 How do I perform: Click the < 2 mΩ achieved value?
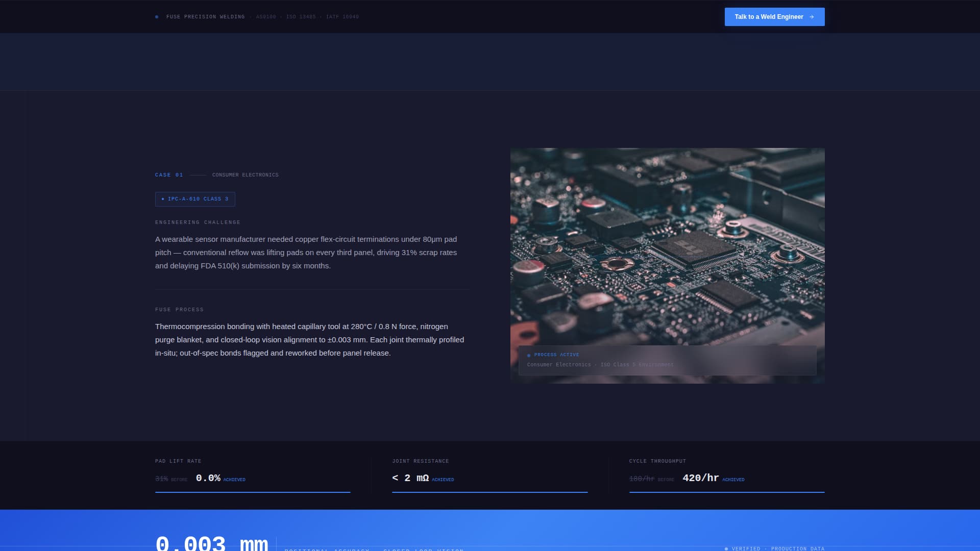click(410, 478)
